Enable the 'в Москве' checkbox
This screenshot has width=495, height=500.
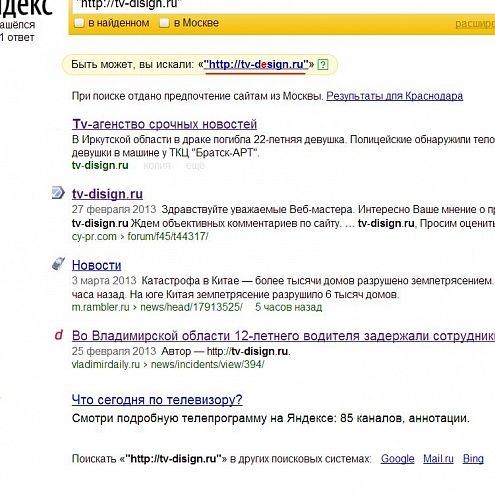[x=164, y=23]
